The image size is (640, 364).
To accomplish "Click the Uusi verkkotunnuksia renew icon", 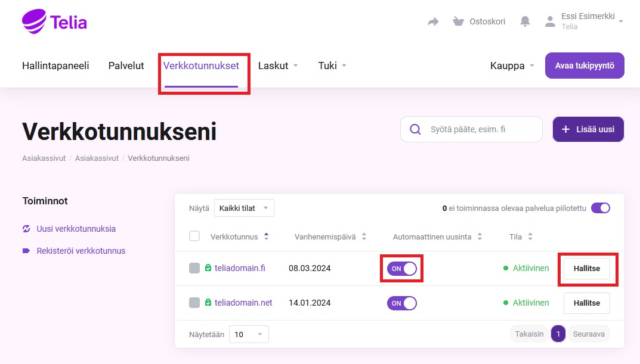I will tap(26, 229).
